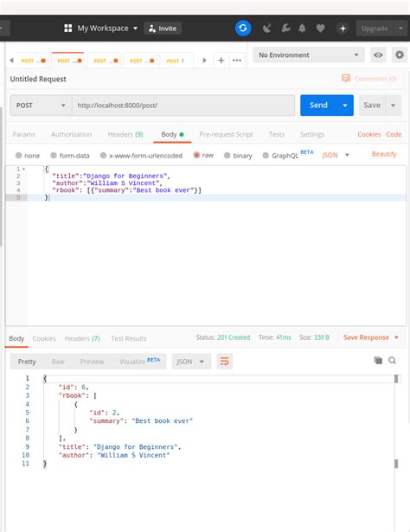Click the Upgrade button
This screenshot has height=532, width=410.
375,29
